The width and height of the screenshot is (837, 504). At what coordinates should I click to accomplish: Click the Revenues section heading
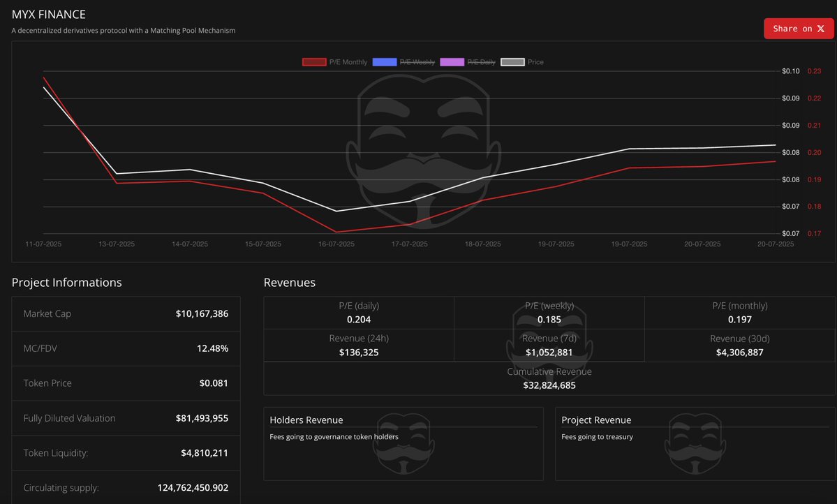tap(289, 283)
